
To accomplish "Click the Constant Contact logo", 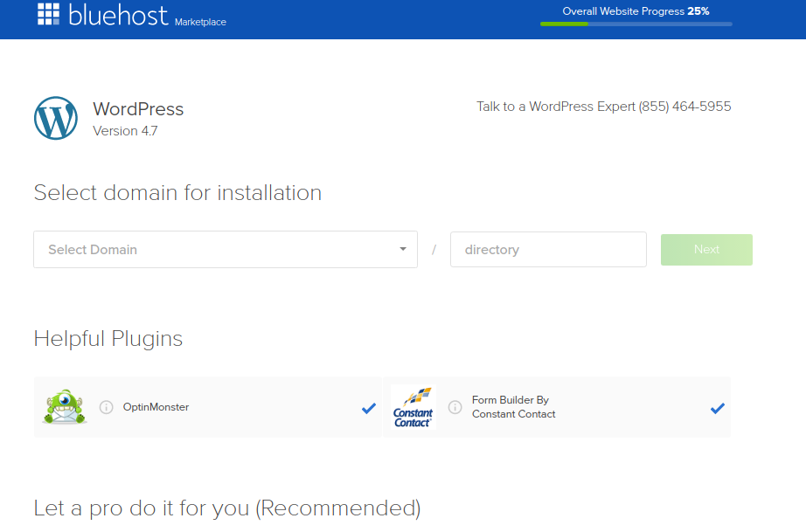I will [x=413, y=407].
